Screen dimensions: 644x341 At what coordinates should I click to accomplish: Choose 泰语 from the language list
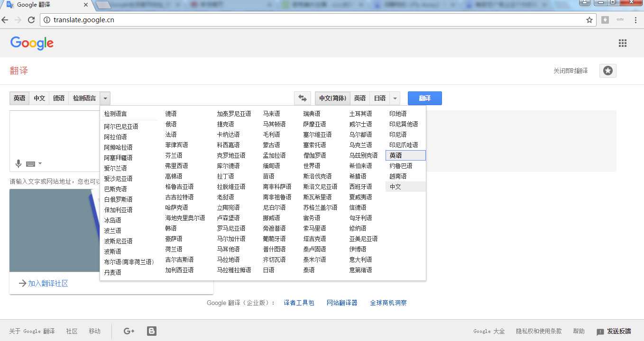[309, 270]
